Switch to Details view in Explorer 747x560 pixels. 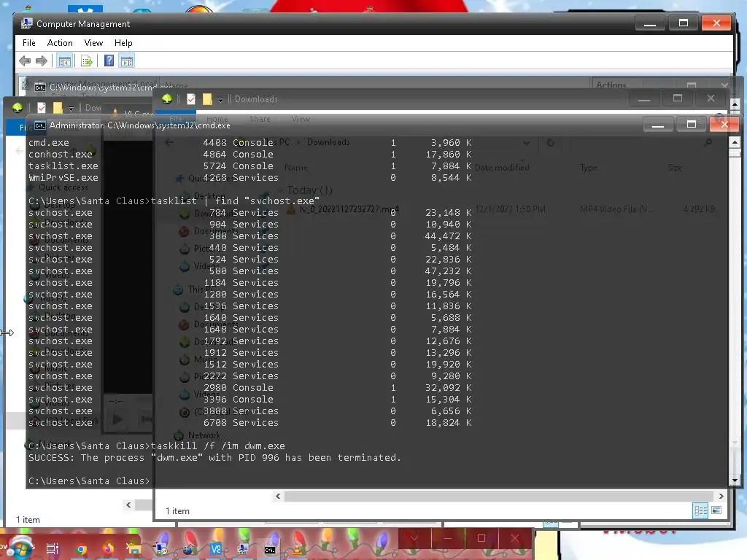click(701, 511)
